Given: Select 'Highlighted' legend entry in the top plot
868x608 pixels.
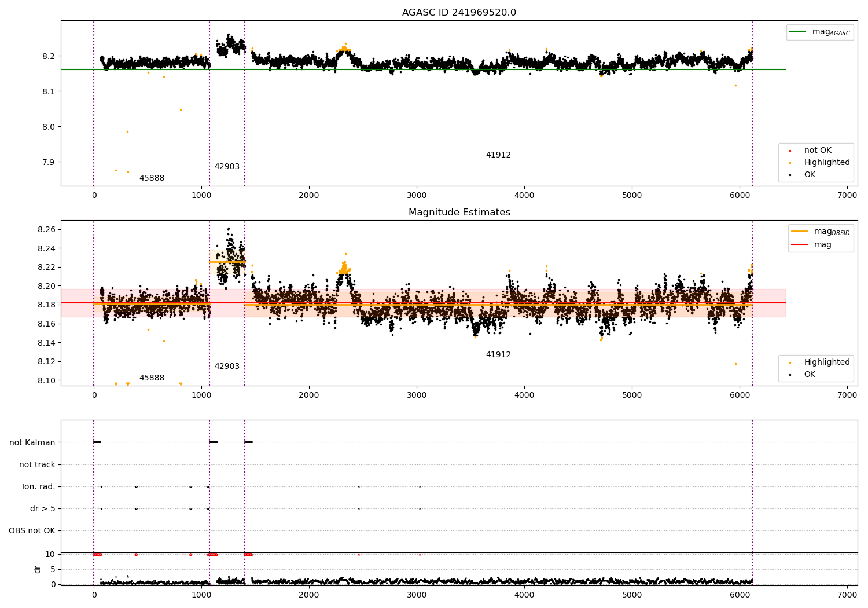Looking at the screenshot, I should [x=826, y=163].
